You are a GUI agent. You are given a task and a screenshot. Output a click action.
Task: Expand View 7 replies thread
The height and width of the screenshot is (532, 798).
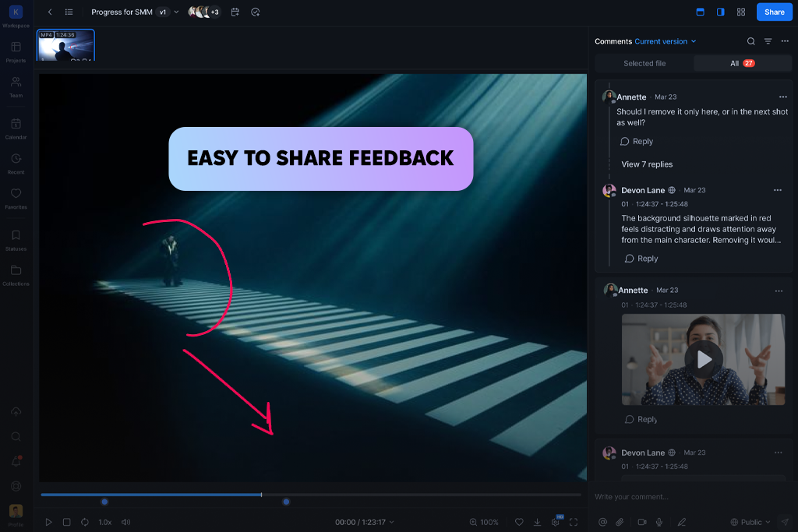coord(647,164)
